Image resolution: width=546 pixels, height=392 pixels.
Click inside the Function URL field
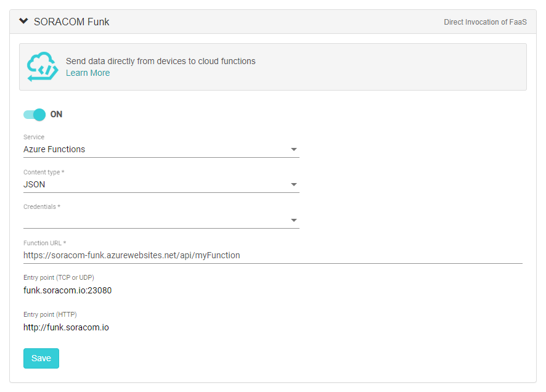point(185,255)
